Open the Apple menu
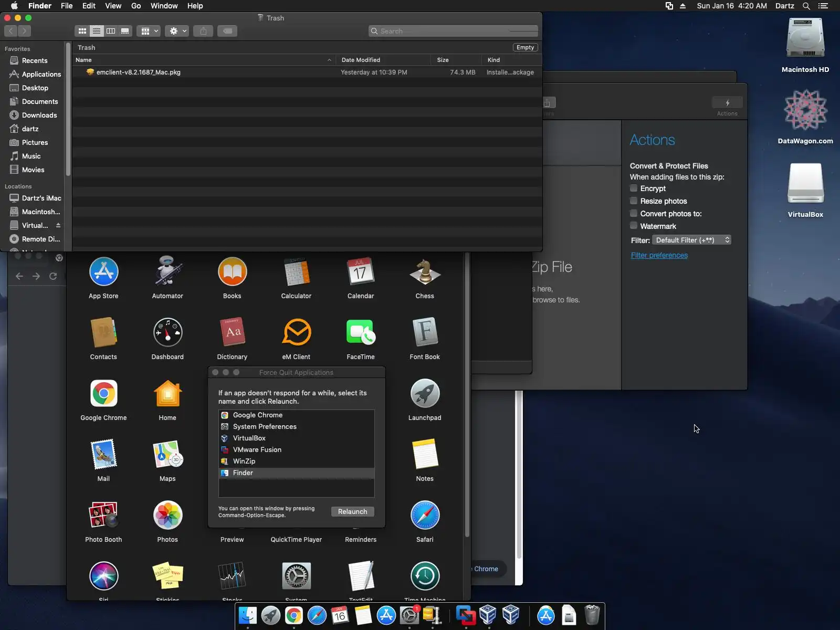 click(14, 6)
